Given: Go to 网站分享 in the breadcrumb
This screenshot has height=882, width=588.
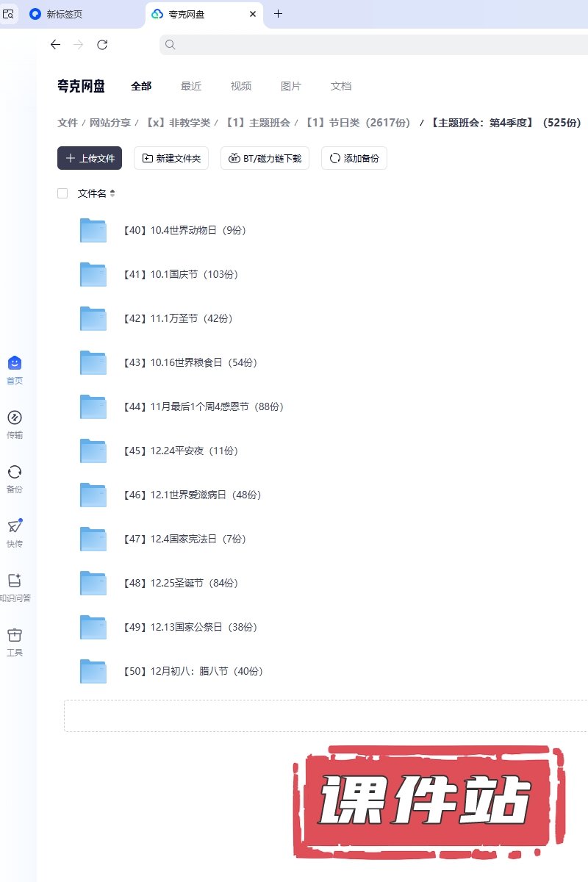Looking at the screenshot, I should [x=110, y=123].
